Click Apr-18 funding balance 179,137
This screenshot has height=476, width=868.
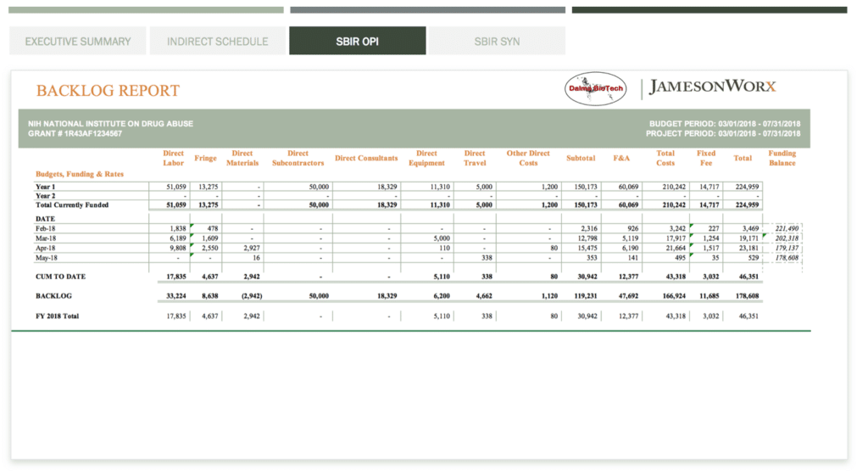(787, 249)
